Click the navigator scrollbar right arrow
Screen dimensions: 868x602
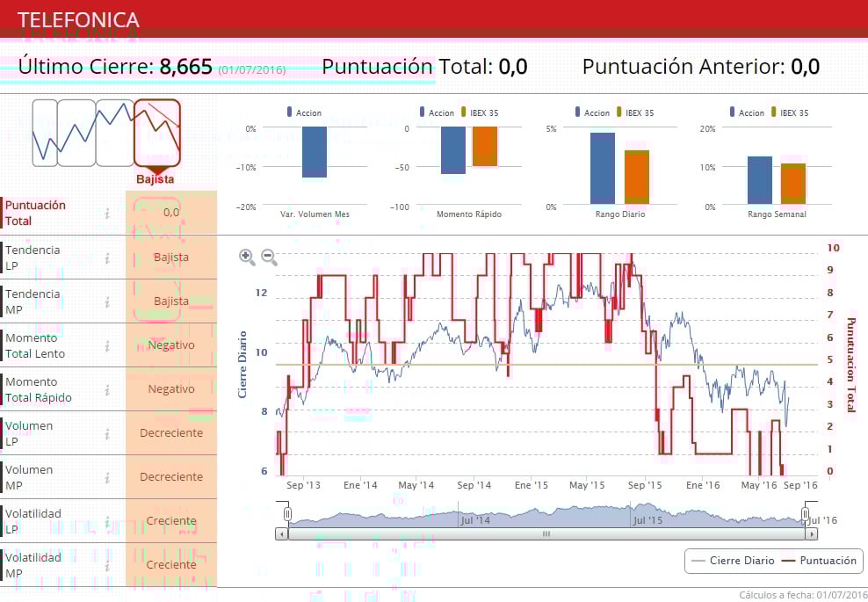coord(812,533)
